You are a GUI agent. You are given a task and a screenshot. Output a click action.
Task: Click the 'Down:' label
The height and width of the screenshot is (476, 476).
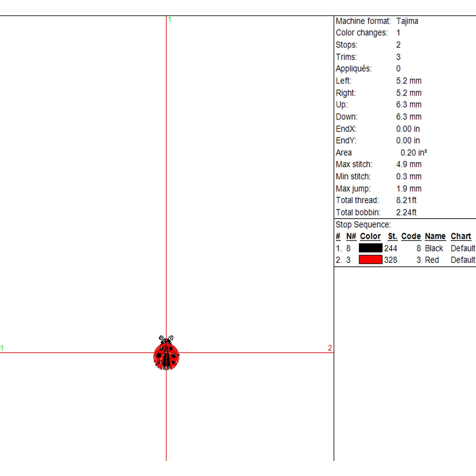pyautogui.click(x=346, y=117)
